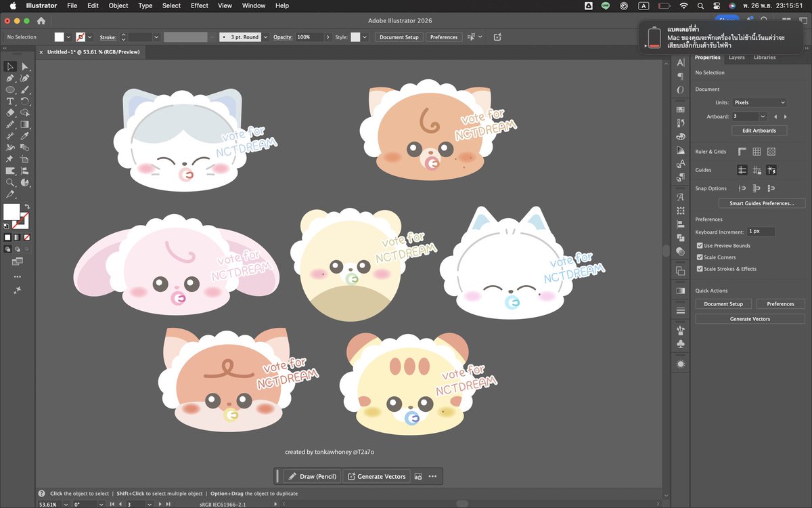Select the Artboard tool
This screenshot has width=812, height=508.
click(x=24, y=159)
